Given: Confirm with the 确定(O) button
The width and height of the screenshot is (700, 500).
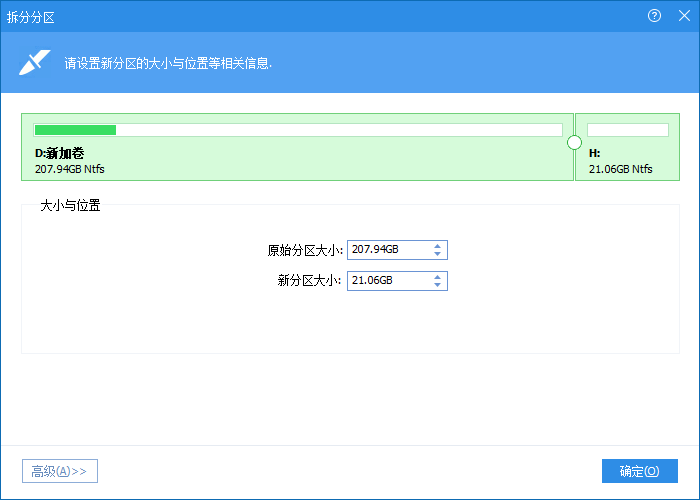Looking at the screenshot, I should tap(639, 471).
